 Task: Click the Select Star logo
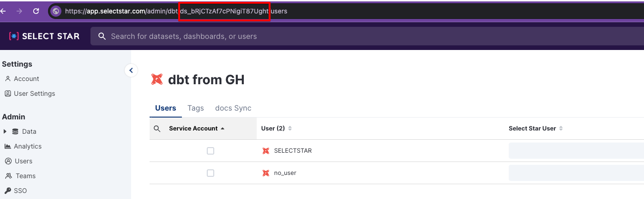coord(44,36)
